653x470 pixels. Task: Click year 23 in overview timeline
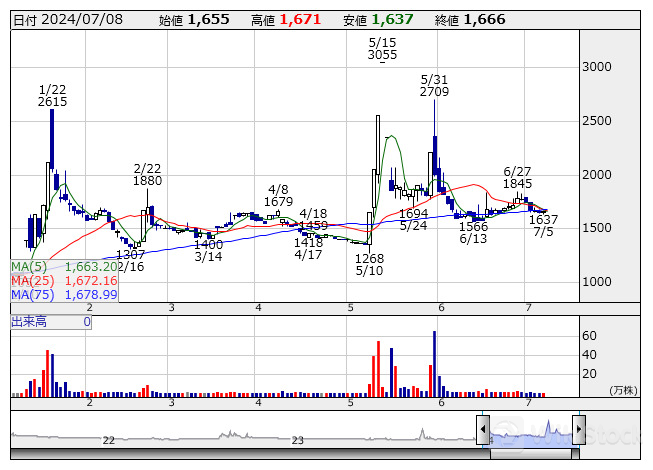click(297, 440)
